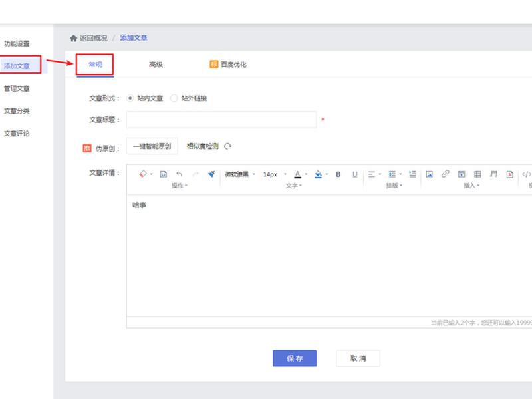Image resolution: width=532 pixels, height=399 pixels.
Task: Click the 取消 cancel button
Action: (358, 358)
